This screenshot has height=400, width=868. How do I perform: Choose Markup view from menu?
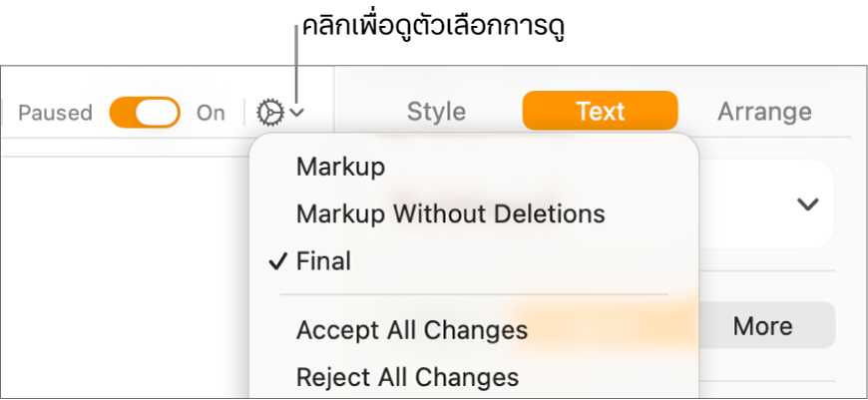pyautogui.click(x=340, y=167)
